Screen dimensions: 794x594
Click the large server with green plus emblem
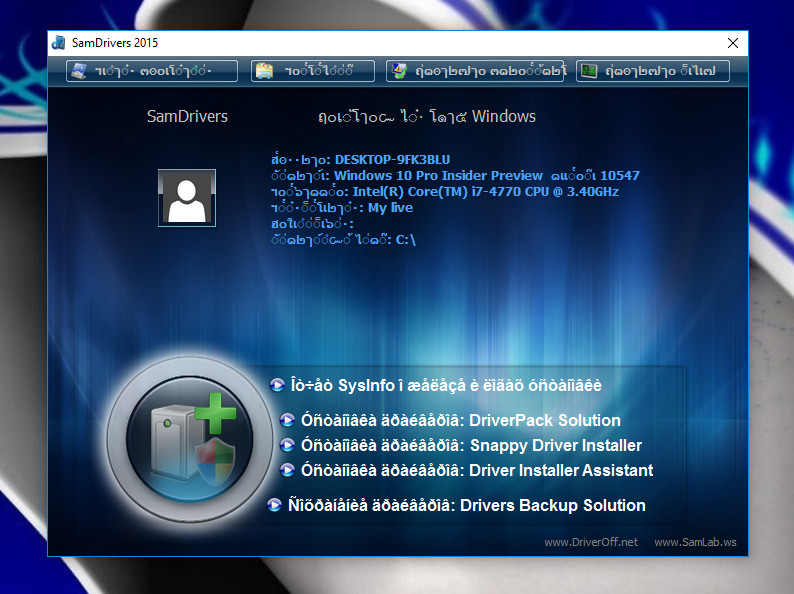[190, 440]
